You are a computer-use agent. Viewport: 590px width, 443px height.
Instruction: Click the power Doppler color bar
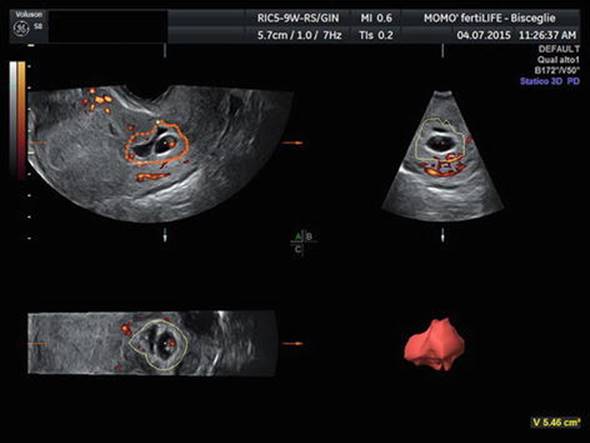click(x=21, y=119)
